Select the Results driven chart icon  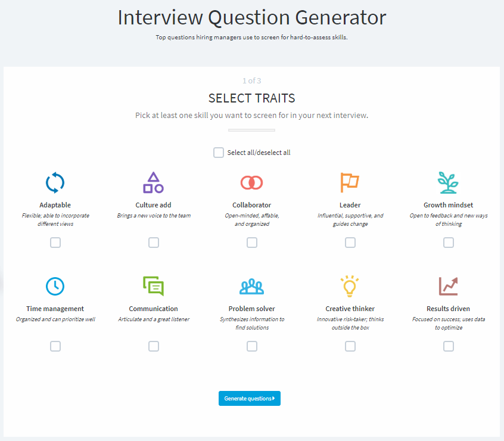tap(448, 286)
